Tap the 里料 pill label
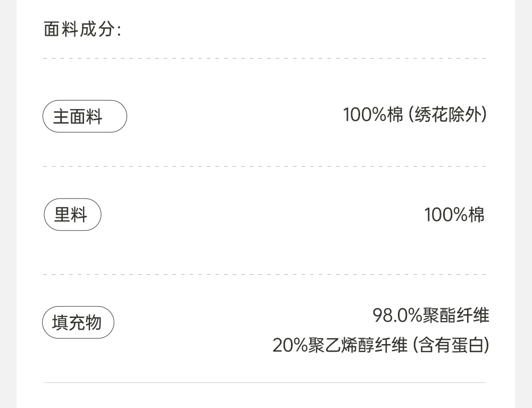This screenshot has height=408, width=532. pos(72,215)
